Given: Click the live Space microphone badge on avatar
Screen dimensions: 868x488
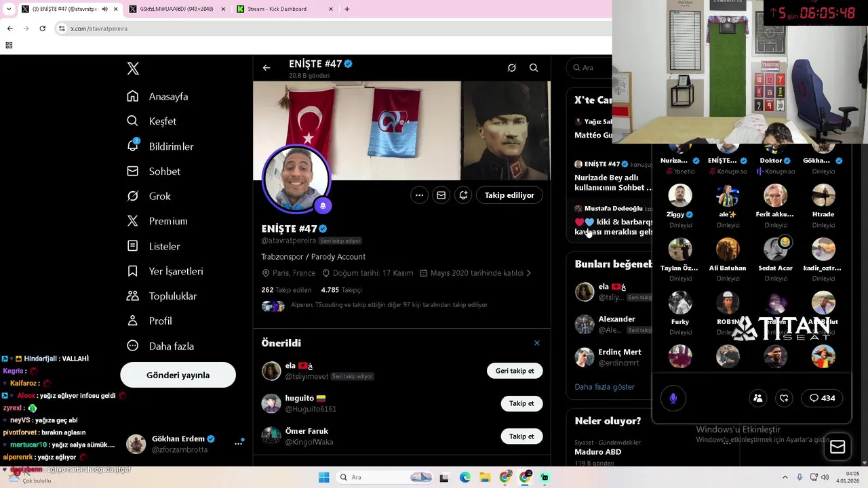Looking at the screenshot, I should [x=323, y=205].
